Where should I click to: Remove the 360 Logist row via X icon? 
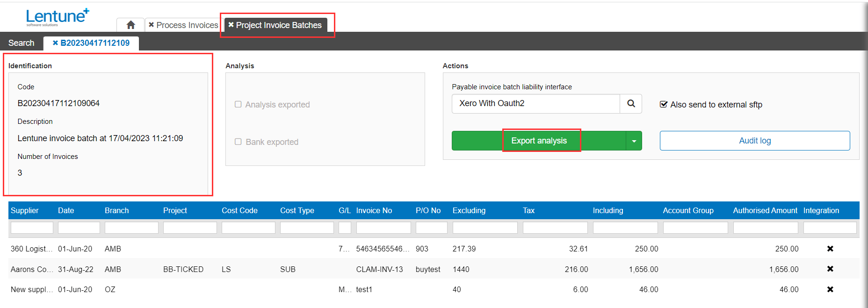(830, 249)
